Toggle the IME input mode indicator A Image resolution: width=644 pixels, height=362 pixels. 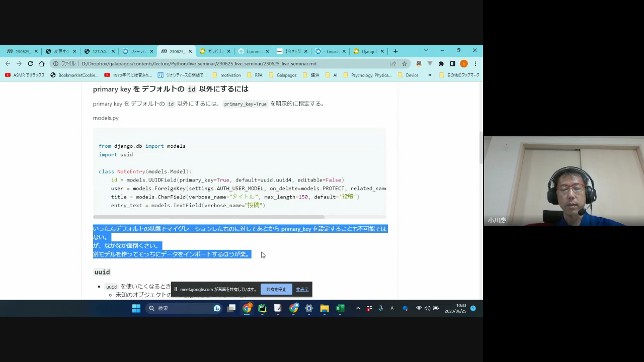click(392, 308)
